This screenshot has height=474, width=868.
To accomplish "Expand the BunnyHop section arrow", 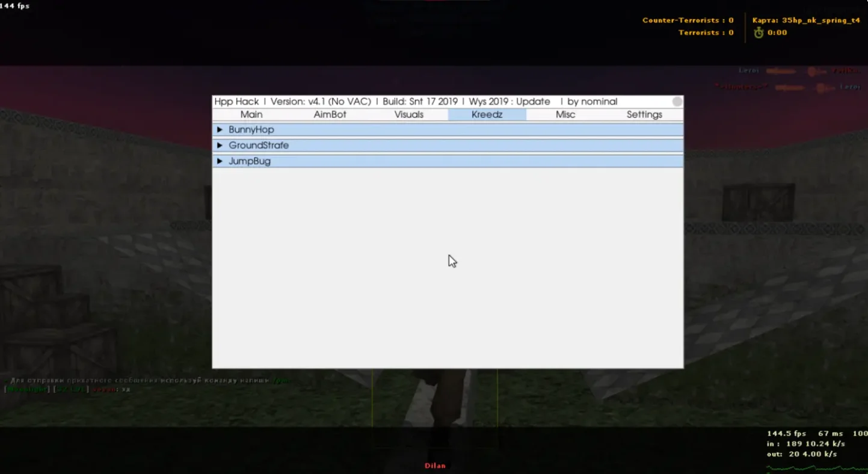I will pos(220,130).
